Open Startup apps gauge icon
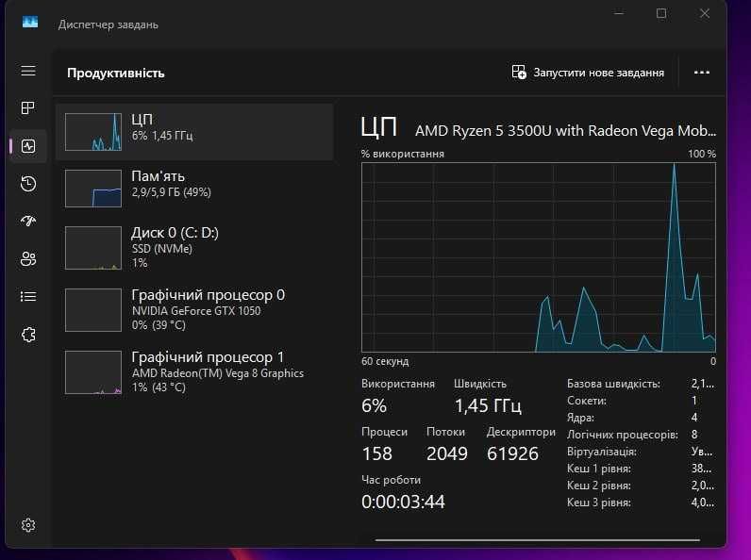Screen dimensions: 751x560 click(x=28, y=221)
